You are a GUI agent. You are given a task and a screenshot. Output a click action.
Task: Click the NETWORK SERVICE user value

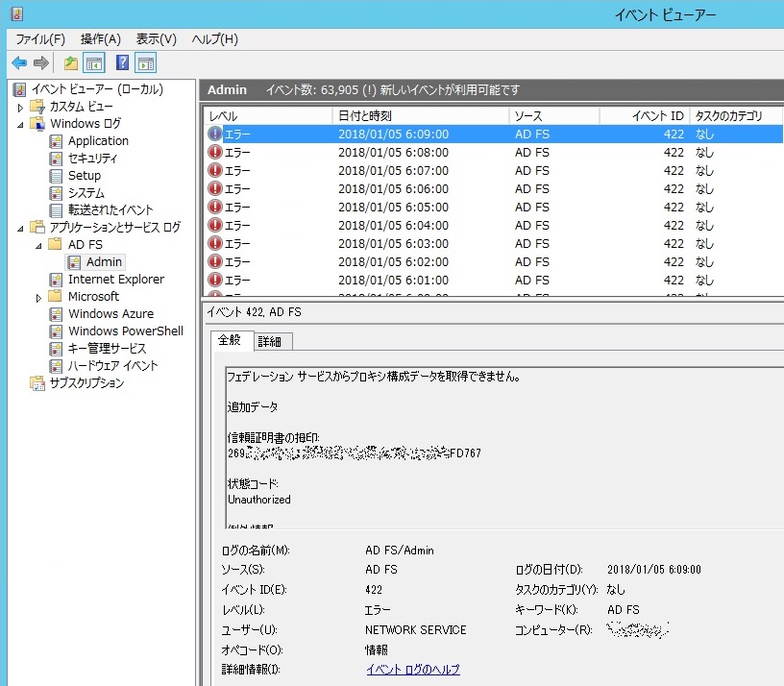coord(415,630)
